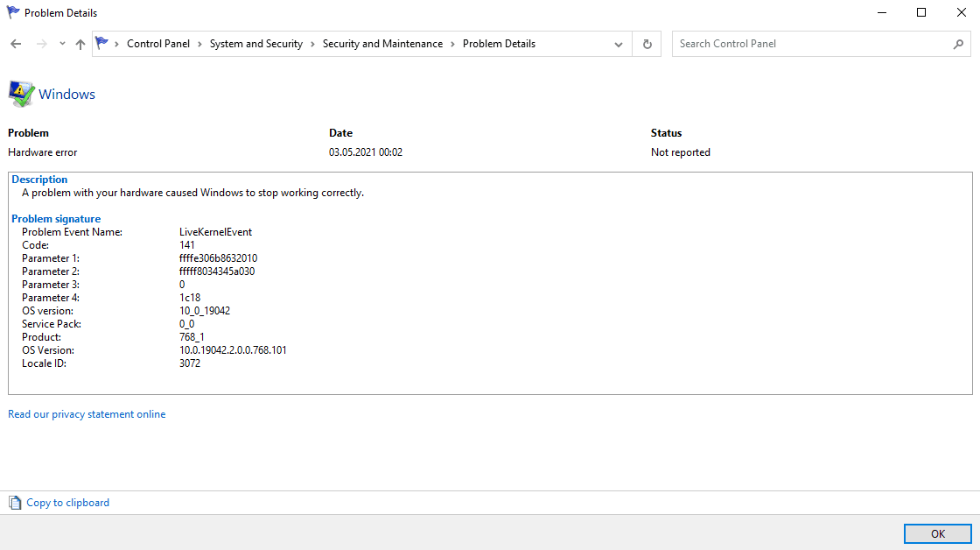980x550 pixels.
Task: Click the date '03.05.2021 00:02'
Action: [366, 152]
